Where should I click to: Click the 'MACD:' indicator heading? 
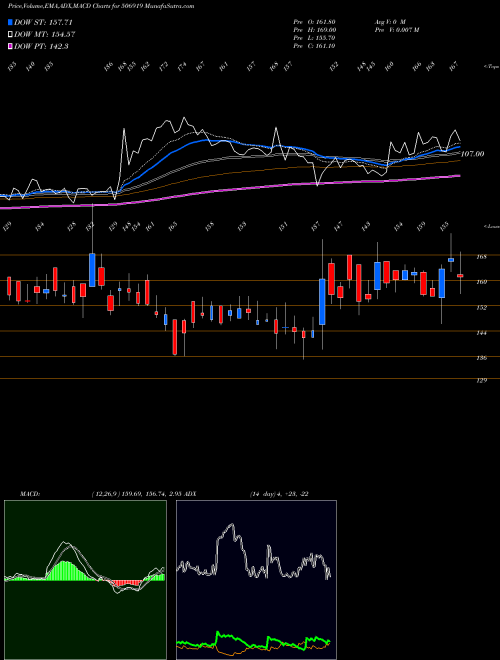pyautogui.click(x=29, y=494)
